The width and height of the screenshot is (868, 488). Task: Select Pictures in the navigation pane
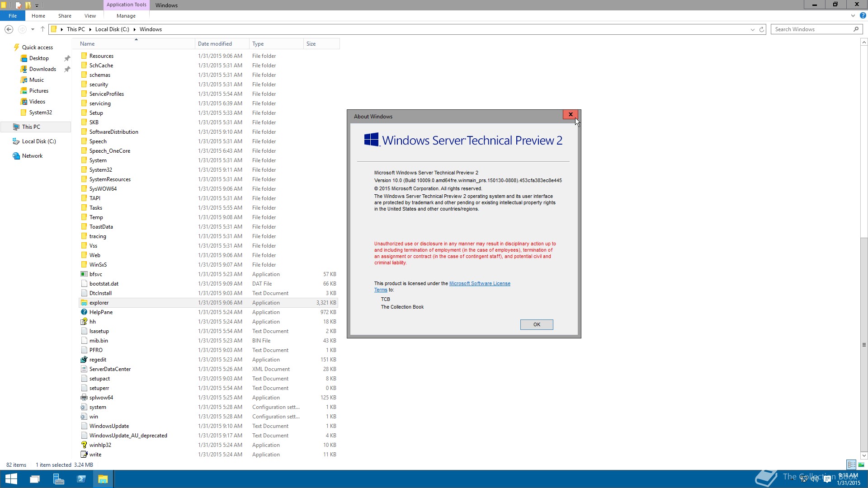pyautogui.click(x=38, y=91)
